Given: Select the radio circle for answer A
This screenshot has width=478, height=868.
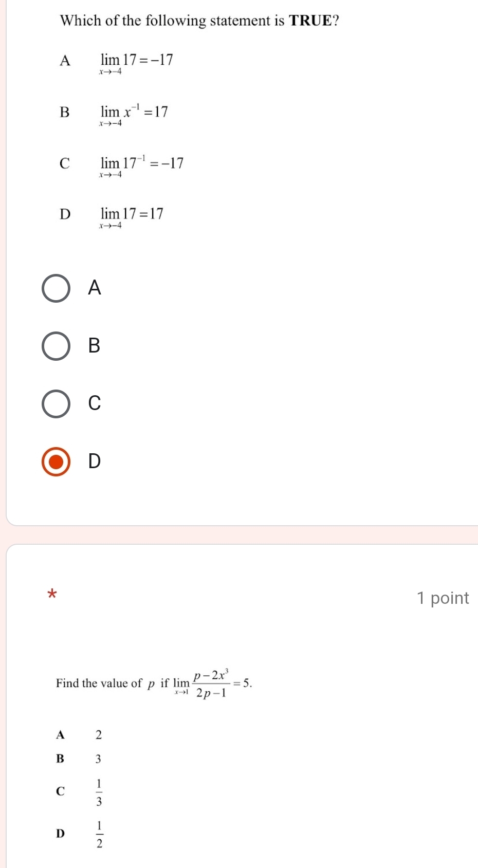Looking at the screenshot, I should coord(56,288).
